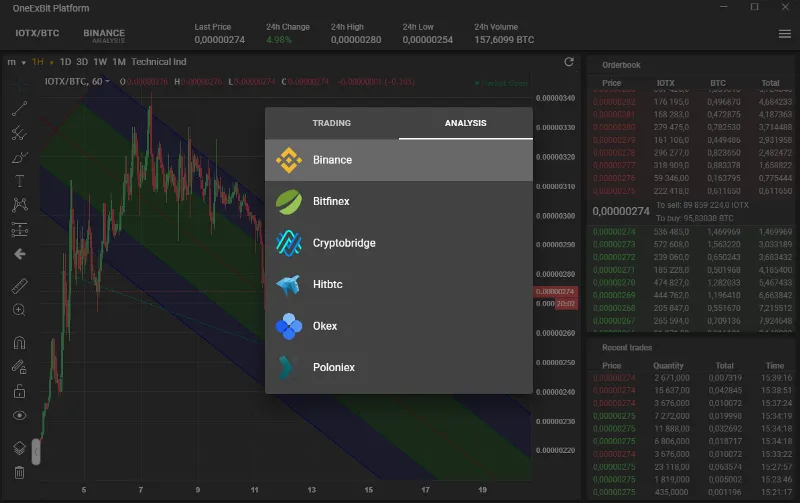This screenshot has width=800, height=503.
Task: Select the Text annotation tool
Action: tap(19, 181)
